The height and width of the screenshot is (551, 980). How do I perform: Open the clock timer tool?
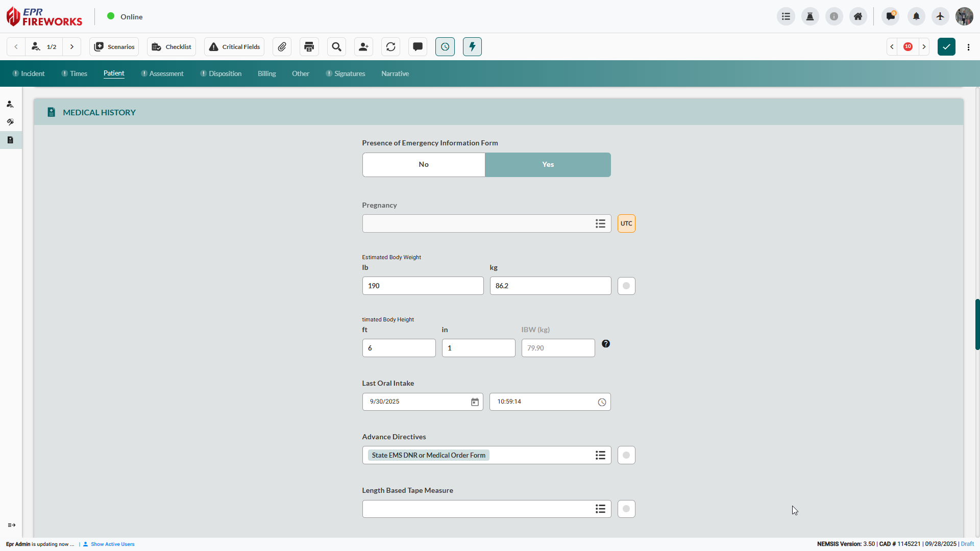coord(445,47)
